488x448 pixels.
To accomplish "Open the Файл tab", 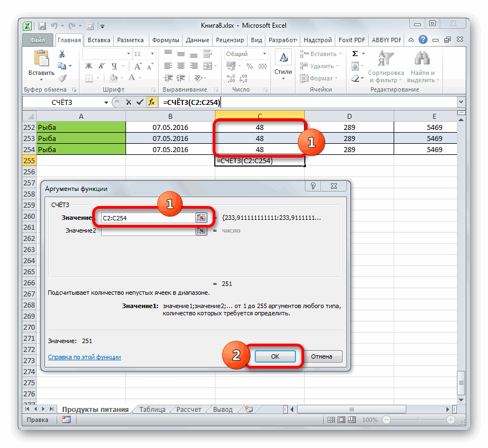I will (37, 40).
